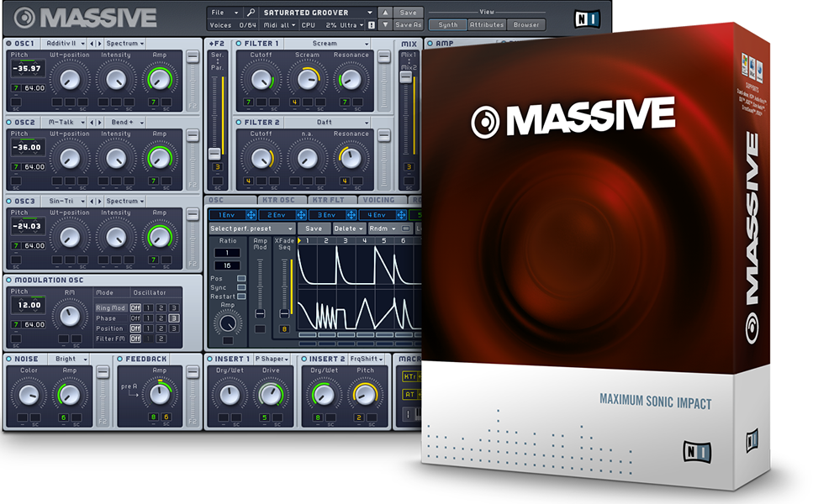Enable the performer Sync switch
The width and height of the screenshot is (813, 504).
(x=241, y=287)
